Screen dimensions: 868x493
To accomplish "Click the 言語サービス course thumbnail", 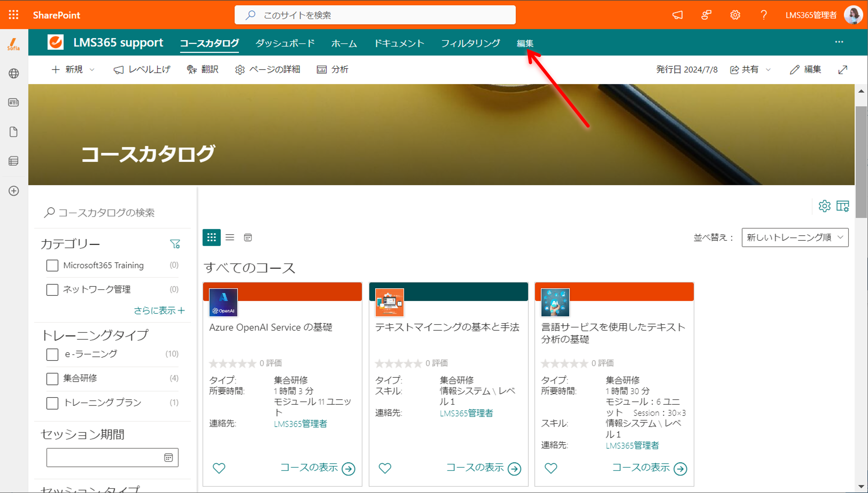I will click(x=555, y=302).
